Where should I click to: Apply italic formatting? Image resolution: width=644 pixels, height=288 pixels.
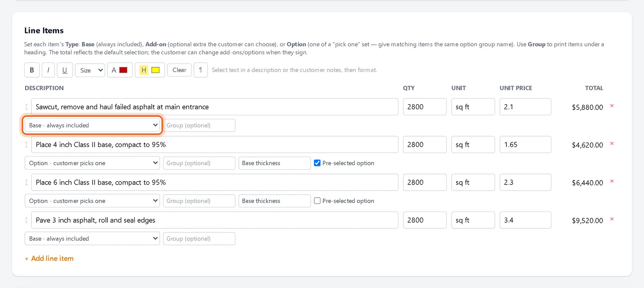(x=48, y=70)
